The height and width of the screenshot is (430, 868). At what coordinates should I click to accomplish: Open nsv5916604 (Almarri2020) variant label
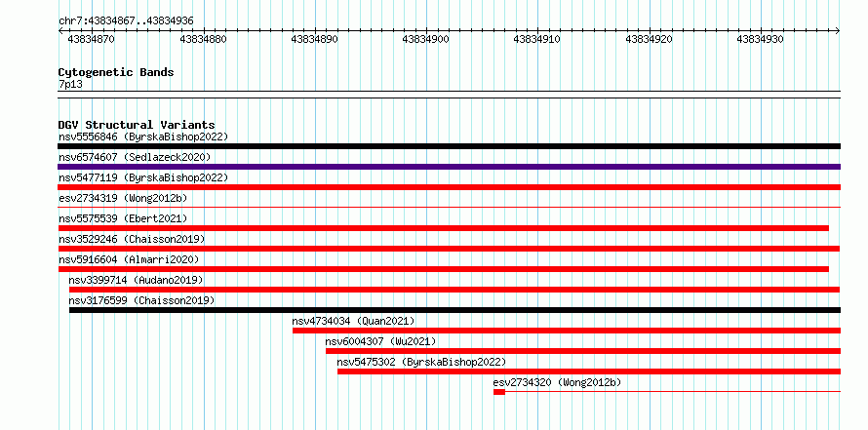coord(129,259)
